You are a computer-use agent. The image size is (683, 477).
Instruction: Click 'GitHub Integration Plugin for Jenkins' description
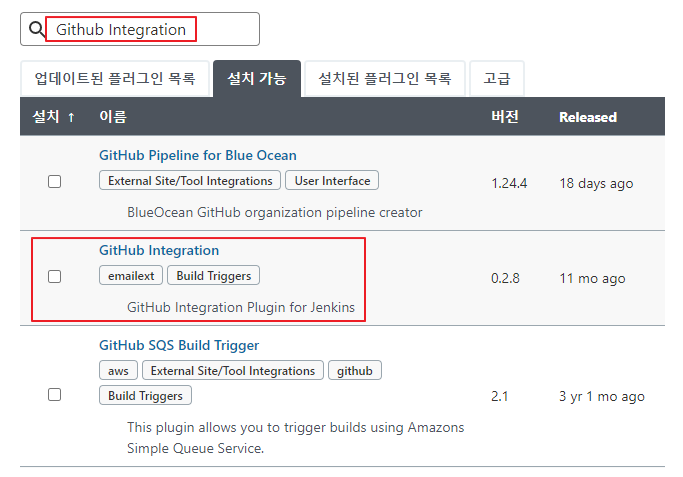(241, 308)
